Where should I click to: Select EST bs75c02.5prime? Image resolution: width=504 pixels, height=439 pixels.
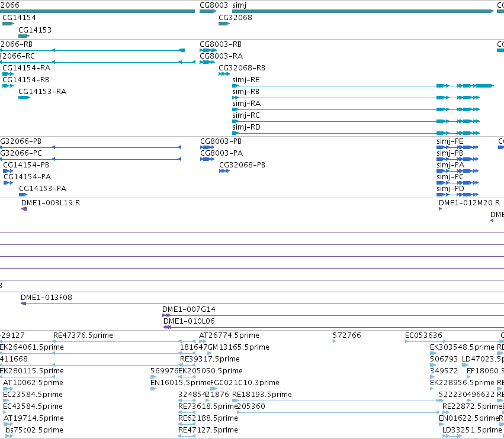pyautogui.click(x=34, y=430)
